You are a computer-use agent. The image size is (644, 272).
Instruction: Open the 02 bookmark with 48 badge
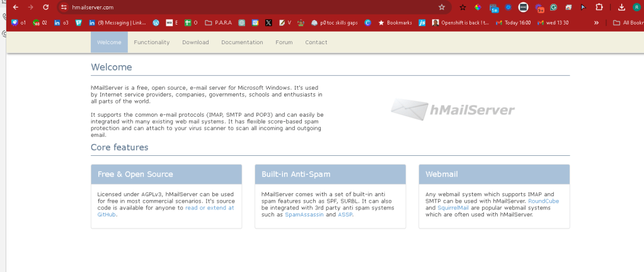point(40,23)
